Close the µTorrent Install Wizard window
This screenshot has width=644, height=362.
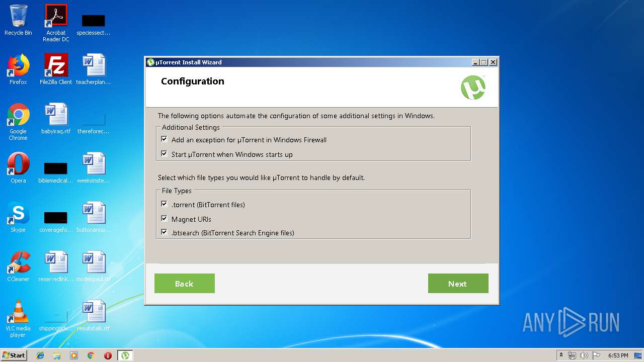click(493, 62)
